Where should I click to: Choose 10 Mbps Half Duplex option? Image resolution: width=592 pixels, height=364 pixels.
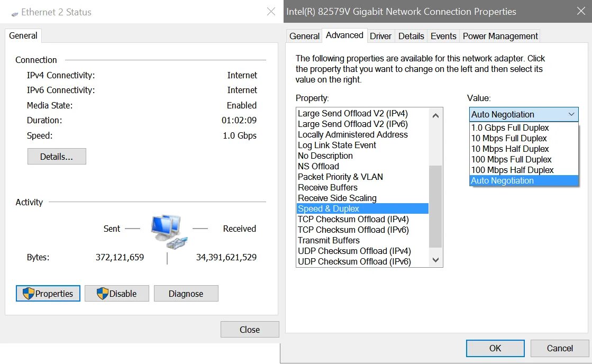524,149
